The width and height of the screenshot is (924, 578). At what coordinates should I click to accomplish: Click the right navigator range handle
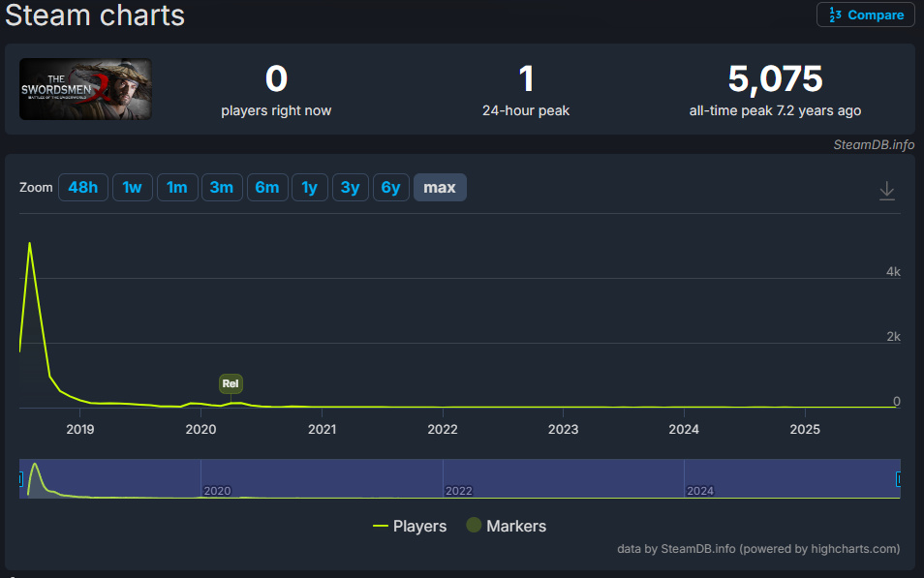click(x=899, y=479)
